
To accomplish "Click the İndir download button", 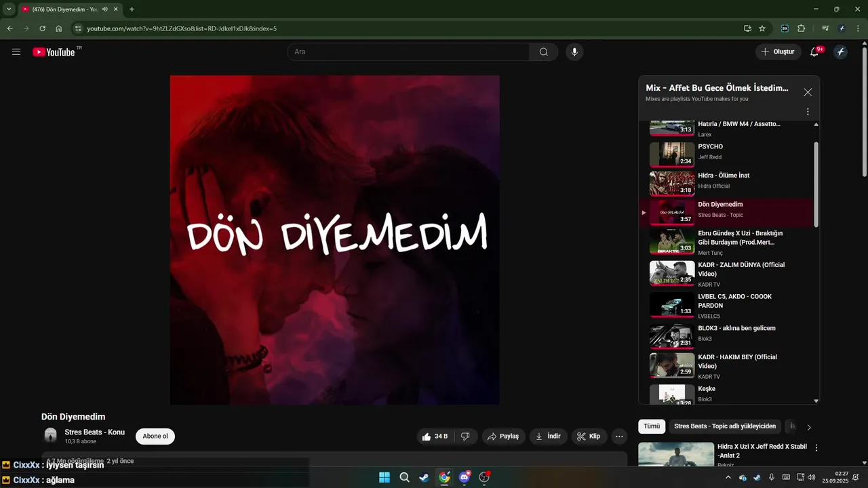I will (548, 436).
